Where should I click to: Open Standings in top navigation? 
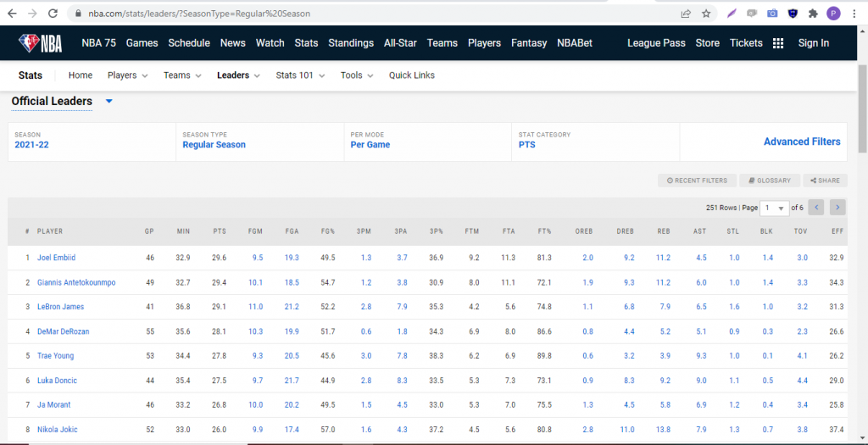point(351,43)
